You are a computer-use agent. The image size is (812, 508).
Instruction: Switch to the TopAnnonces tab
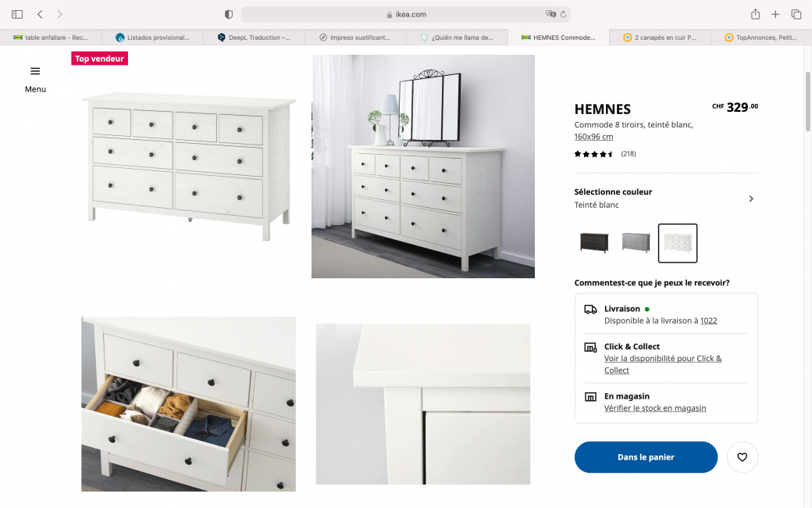761,38
